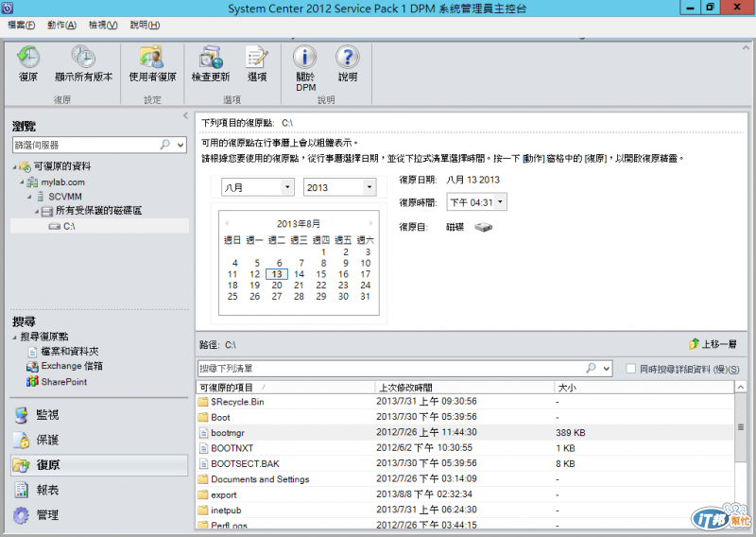Collapse 可復原的資料 tree node
Screen dimensions: 756x537
[x=14, y=167]
